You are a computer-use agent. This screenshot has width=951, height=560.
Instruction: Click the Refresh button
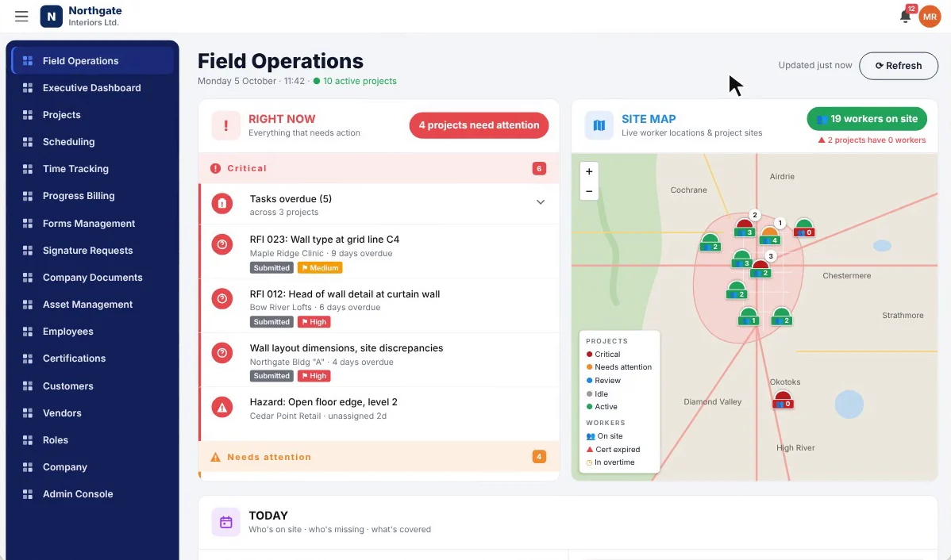899,66
